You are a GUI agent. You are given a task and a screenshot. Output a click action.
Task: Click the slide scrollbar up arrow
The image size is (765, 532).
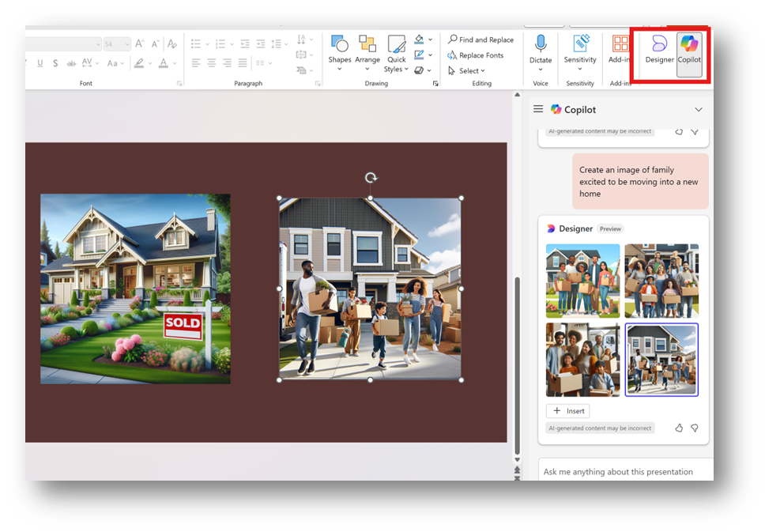click(517, 95)
